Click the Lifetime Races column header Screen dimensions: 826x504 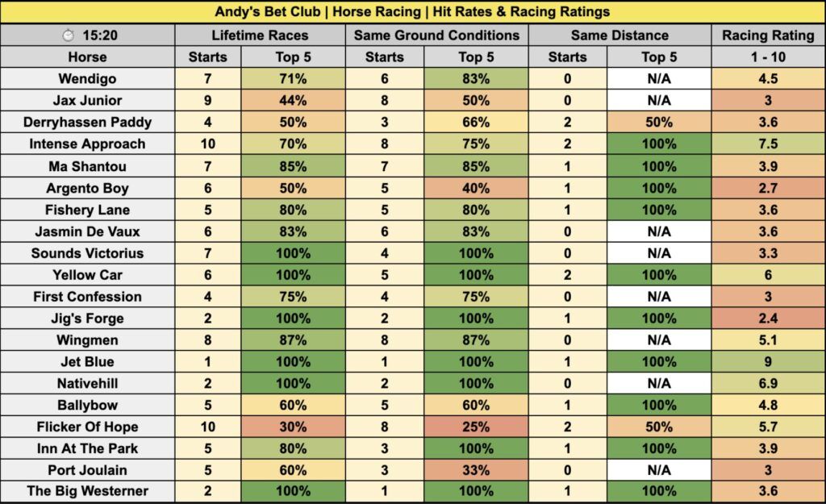(260, 35)
